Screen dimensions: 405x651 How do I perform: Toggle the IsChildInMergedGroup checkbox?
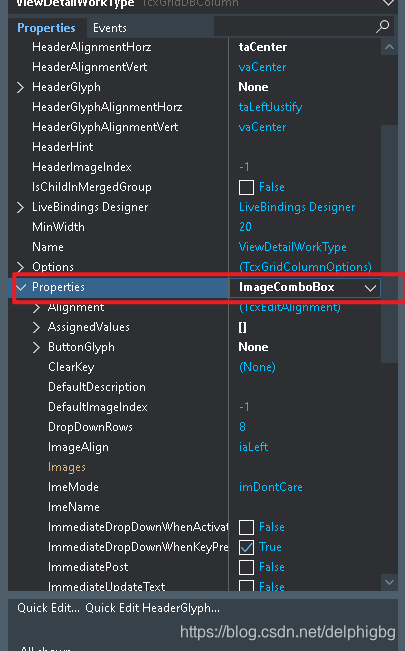pos(246,187)
